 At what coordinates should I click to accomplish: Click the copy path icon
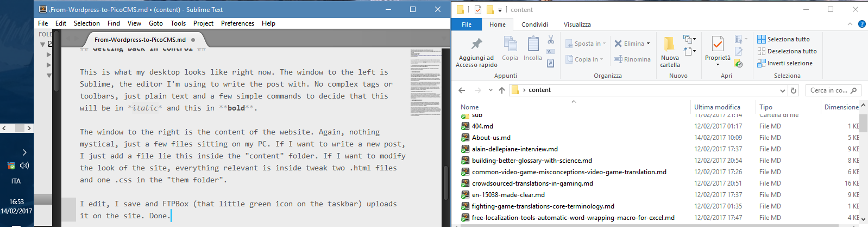tap(551, 52)
